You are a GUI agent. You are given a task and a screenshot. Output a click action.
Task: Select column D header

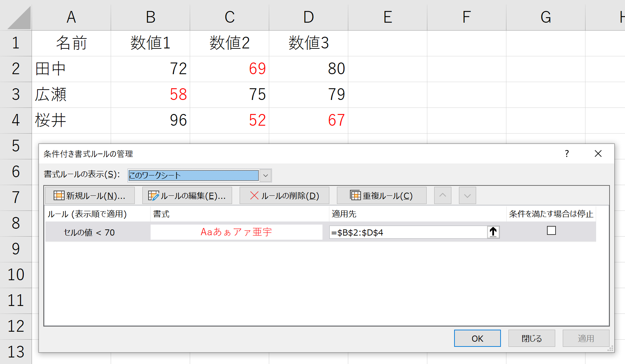(x=309, y=16)
